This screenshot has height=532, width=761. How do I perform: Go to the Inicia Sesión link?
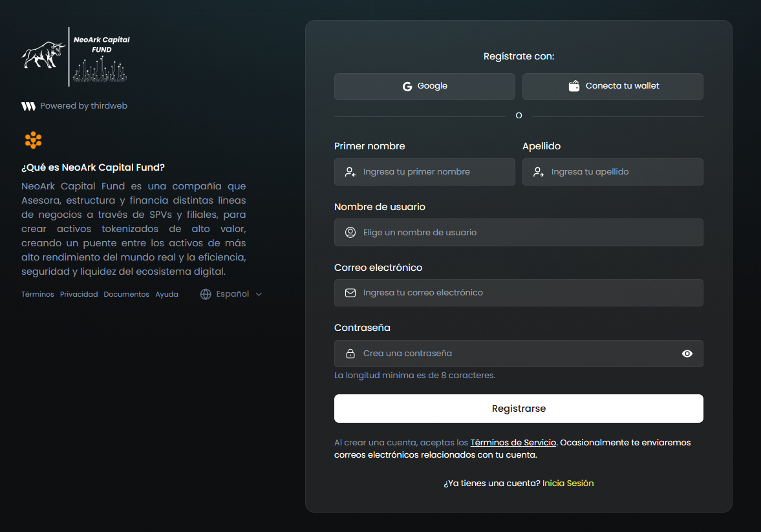tap(568, 484)
